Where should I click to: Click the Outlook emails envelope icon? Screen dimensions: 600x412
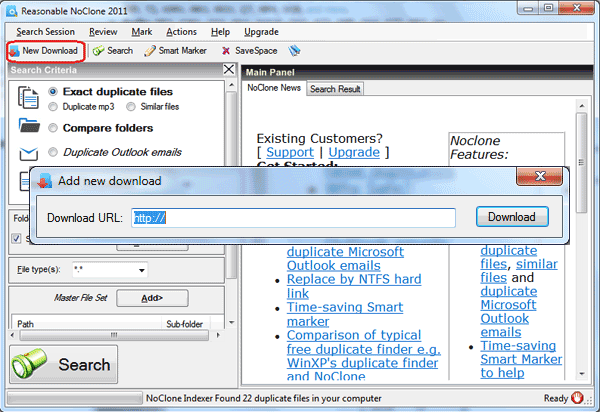29,153
